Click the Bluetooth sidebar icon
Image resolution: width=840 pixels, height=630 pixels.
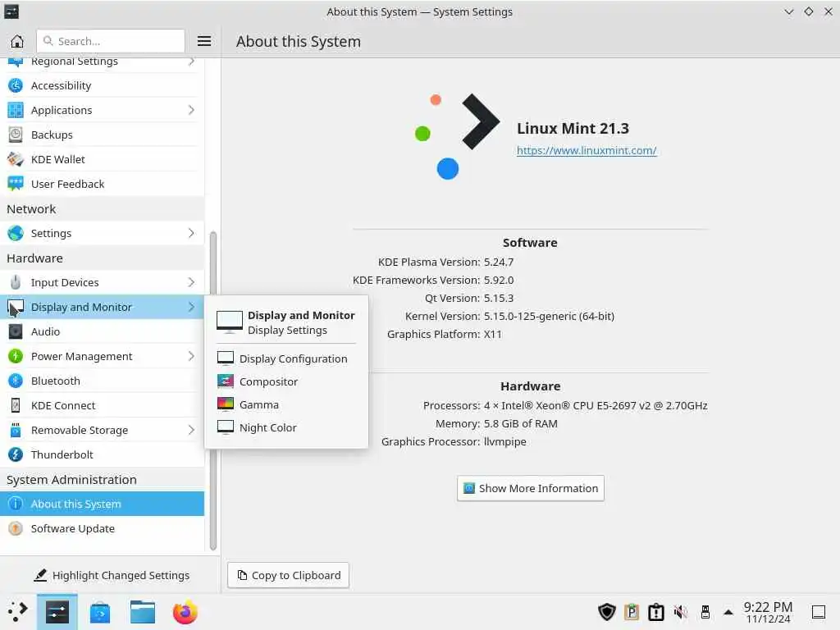point(16,381)
